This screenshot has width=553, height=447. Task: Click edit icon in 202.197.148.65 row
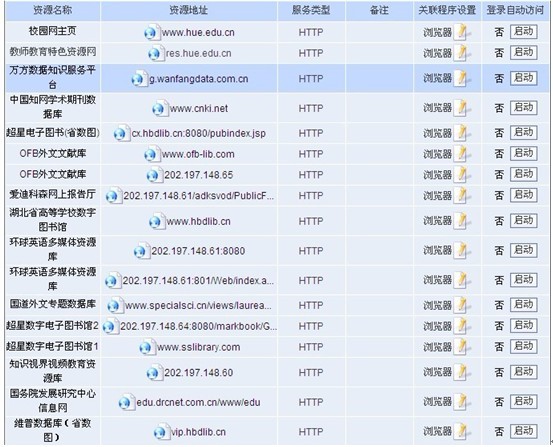point(462,175)
